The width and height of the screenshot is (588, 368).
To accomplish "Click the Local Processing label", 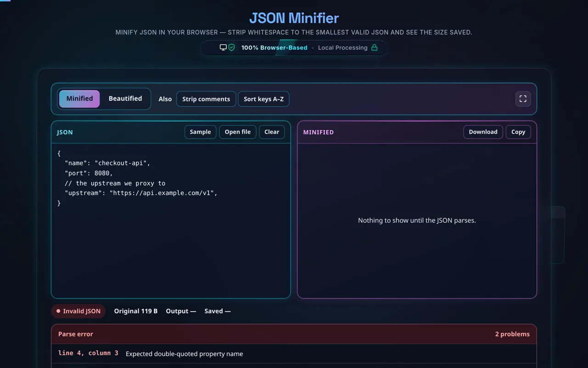I will [343, 47].
